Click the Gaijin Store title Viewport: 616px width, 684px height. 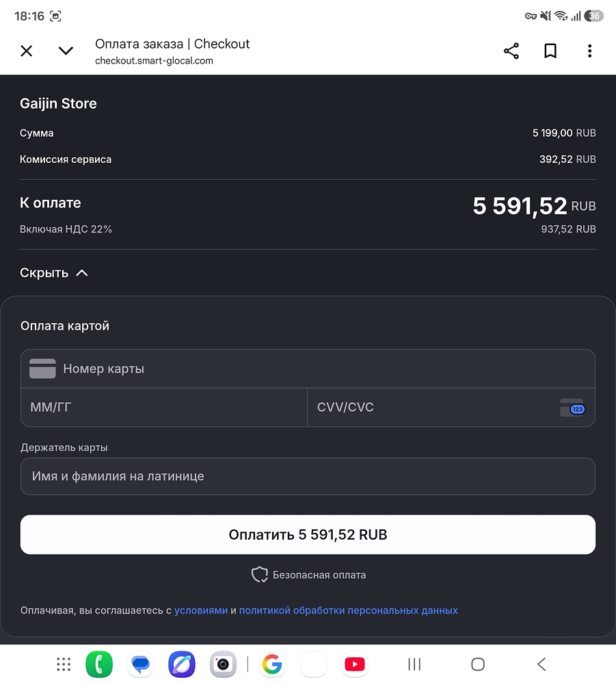pyautogui.click(x=58, y=103)
